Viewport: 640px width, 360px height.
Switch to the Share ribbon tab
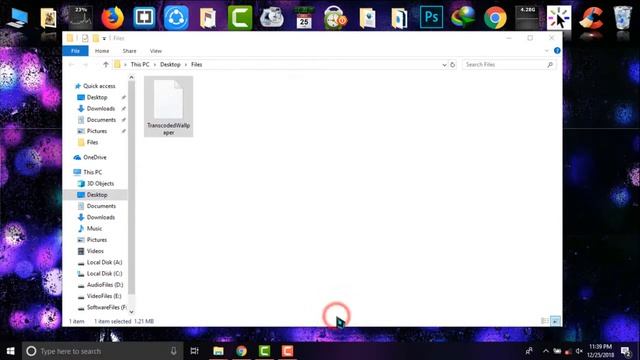[x=129, y=51]
